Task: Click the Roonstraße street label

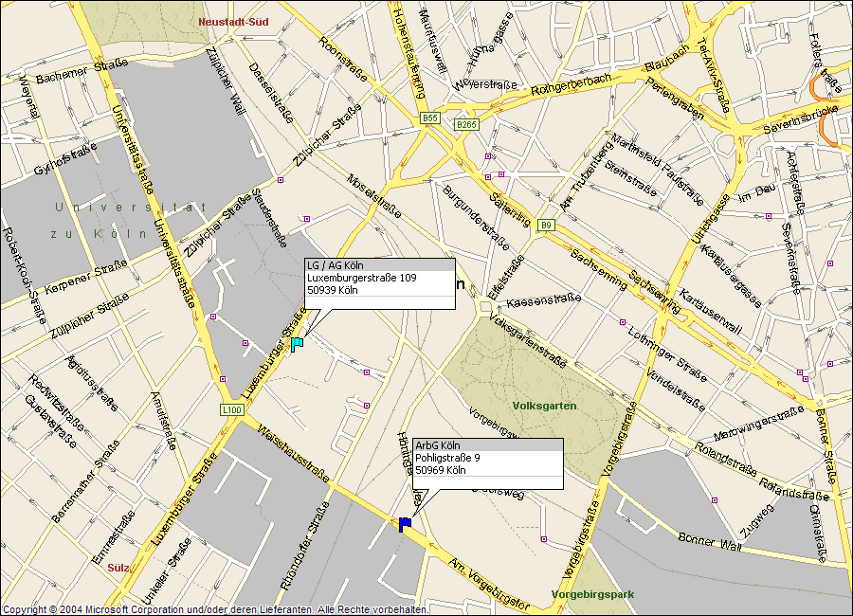Action: [x=343, y=59]
